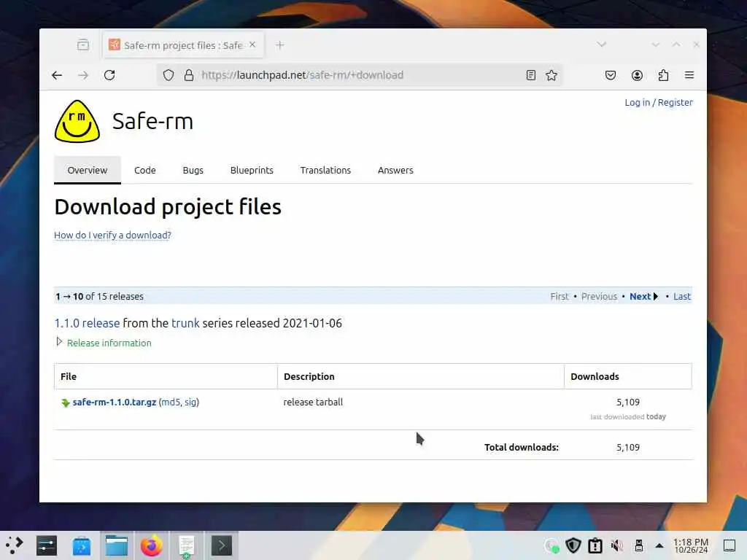The width and height of the screenshot is (747, 560).
Task: Open the removable devices tray icon
Action: (639, 545)
